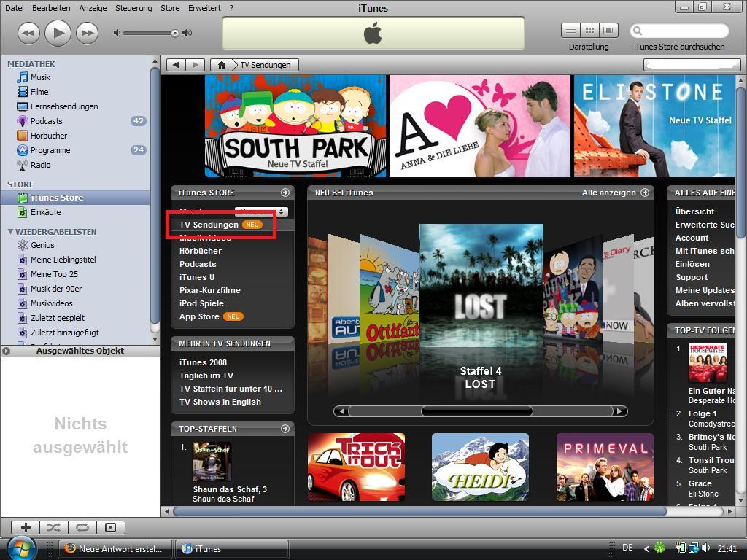The height and width of the screenshot is (560, 747).
Task: Click the horizontal store page scrollbar
Action: pos(419,511)
